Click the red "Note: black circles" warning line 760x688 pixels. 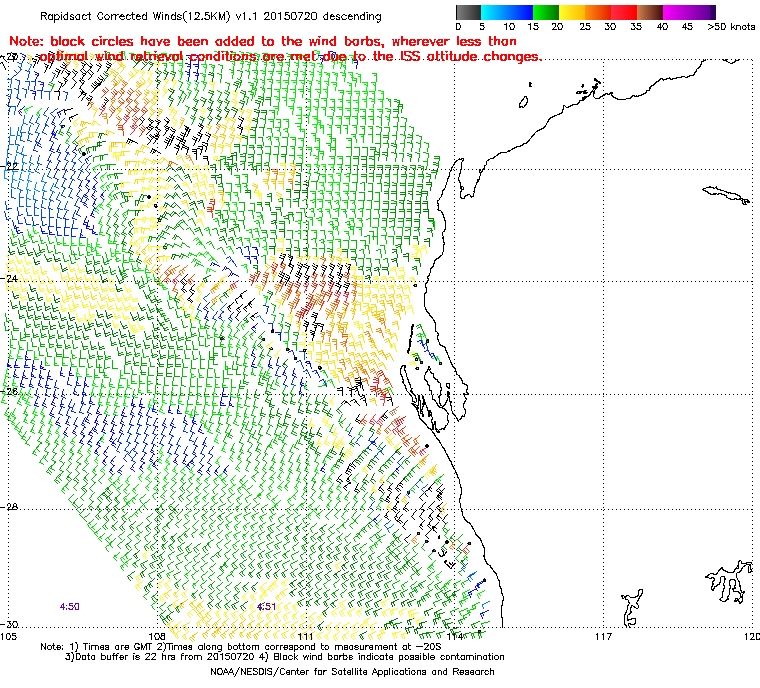[263, 41]
